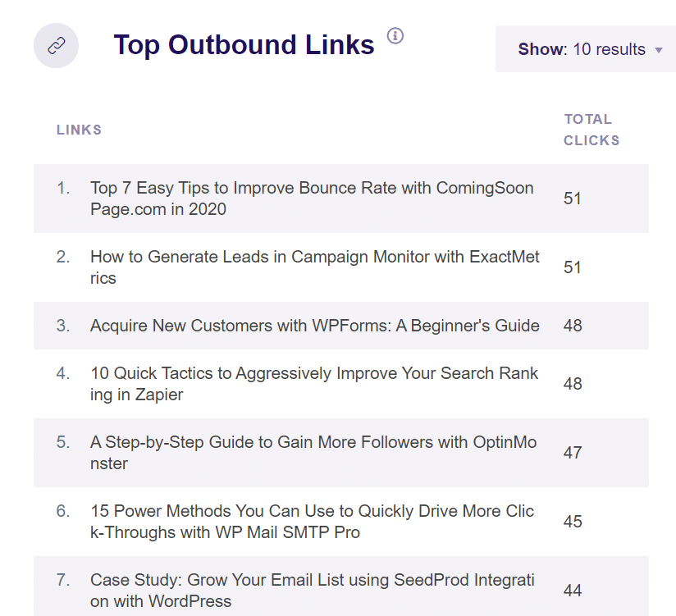Click the Show label on the results selector

541,49
